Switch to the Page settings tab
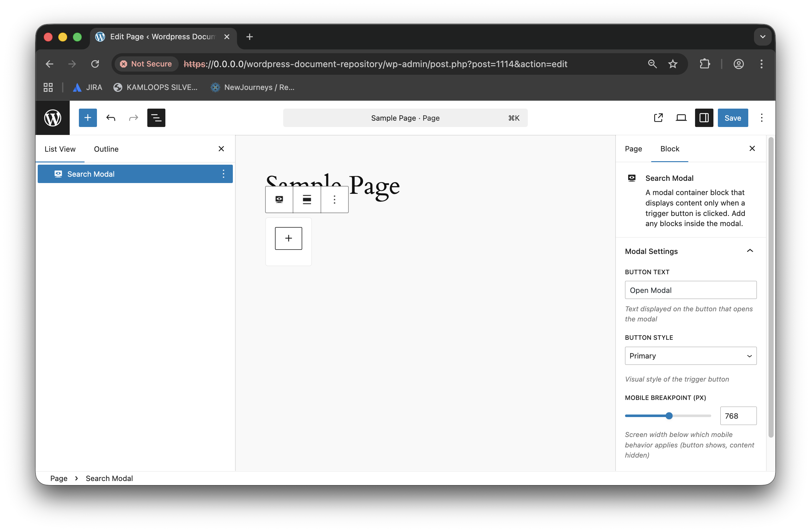Viewport: 811px width, 532px height. pyautogui.click(x=633, y=149)
